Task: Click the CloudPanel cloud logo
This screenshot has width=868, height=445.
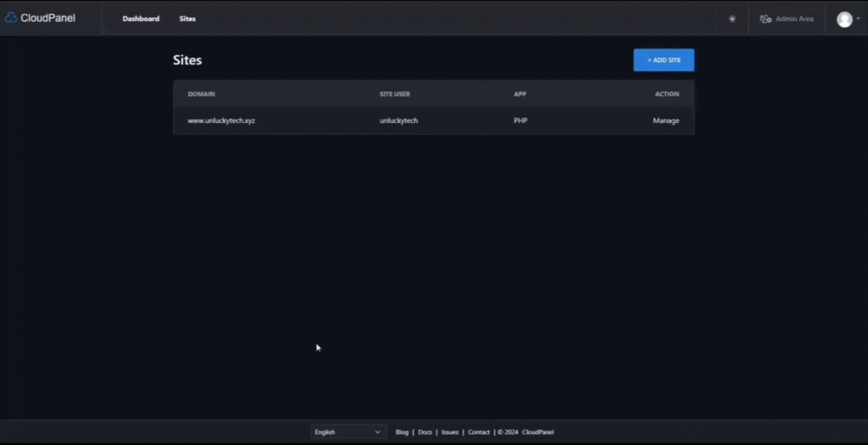Action: coord(11,18)
